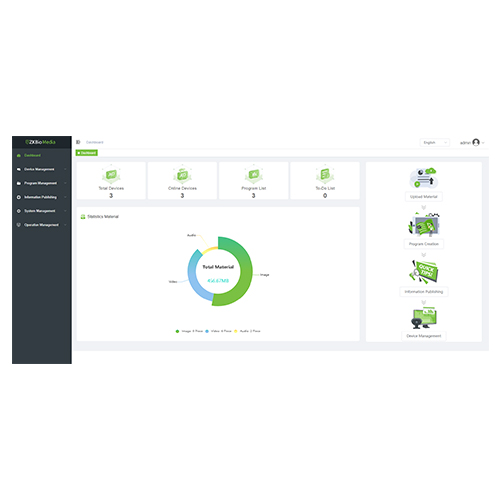Click the Program List label
500x500 pixels.
point(254,188)
